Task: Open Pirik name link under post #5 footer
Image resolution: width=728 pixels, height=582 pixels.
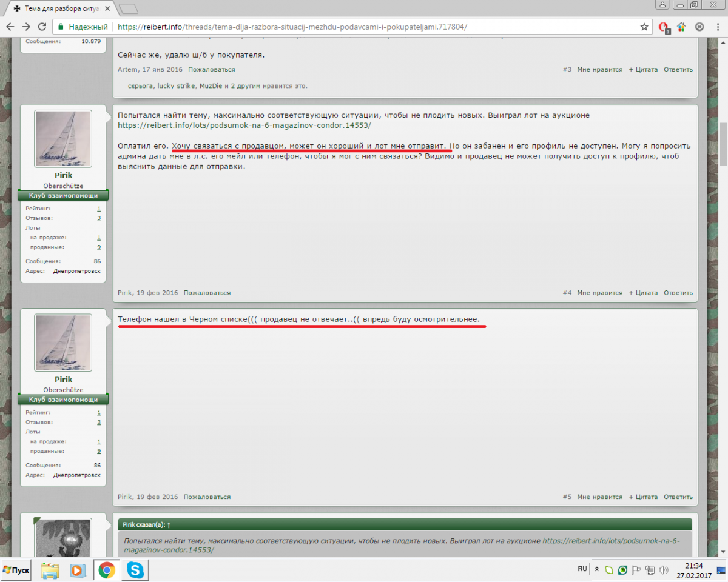Action: point(125,497)
